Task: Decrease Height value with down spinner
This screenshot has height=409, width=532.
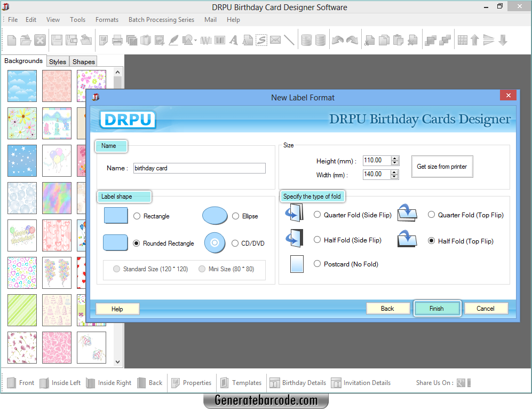Action: pyautogui.click(x=394, y=163)
